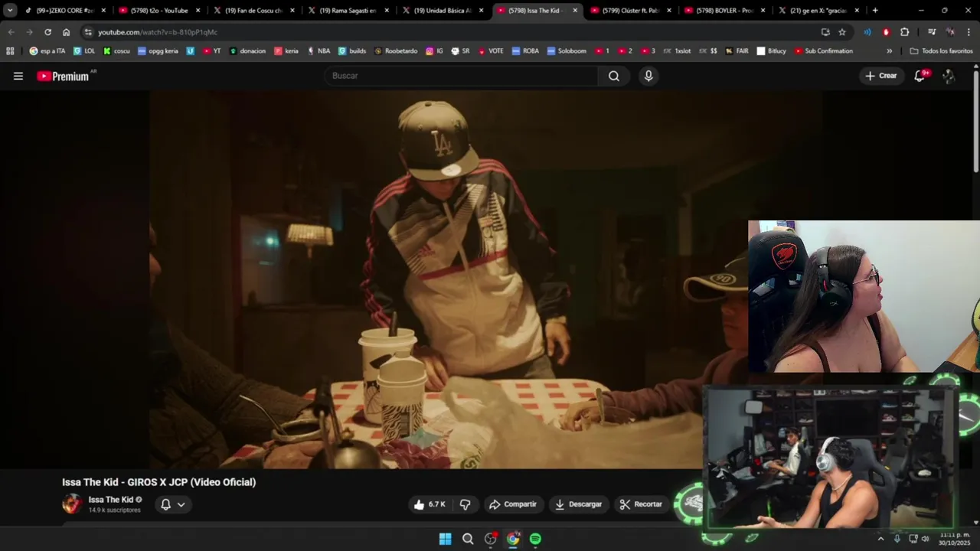Open LOL bookmark
The image size is (980, 551).
tap(84, 51)
